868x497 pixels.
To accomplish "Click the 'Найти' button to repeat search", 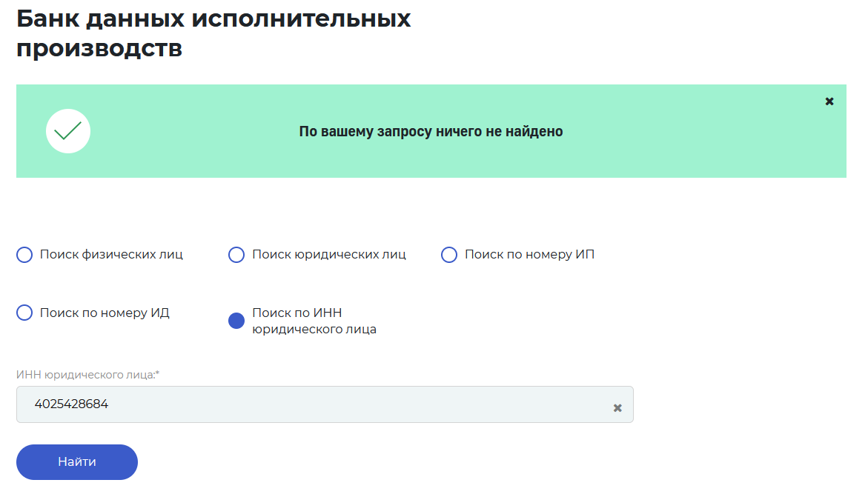I will point(76,461).
